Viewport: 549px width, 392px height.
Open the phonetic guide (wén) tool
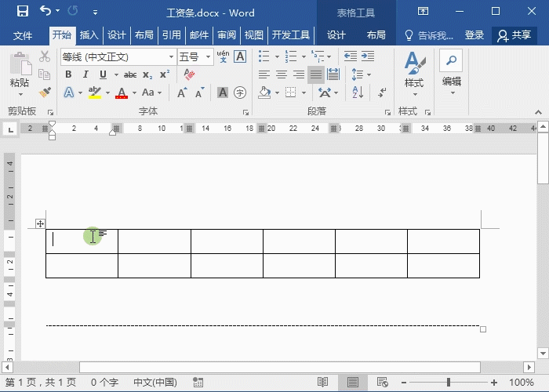223,56
